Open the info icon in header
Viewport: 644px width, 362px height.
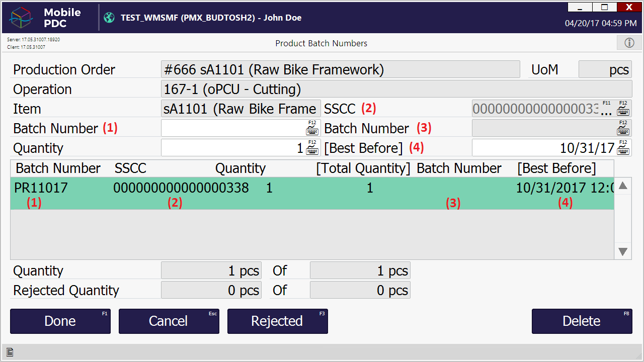629,43
